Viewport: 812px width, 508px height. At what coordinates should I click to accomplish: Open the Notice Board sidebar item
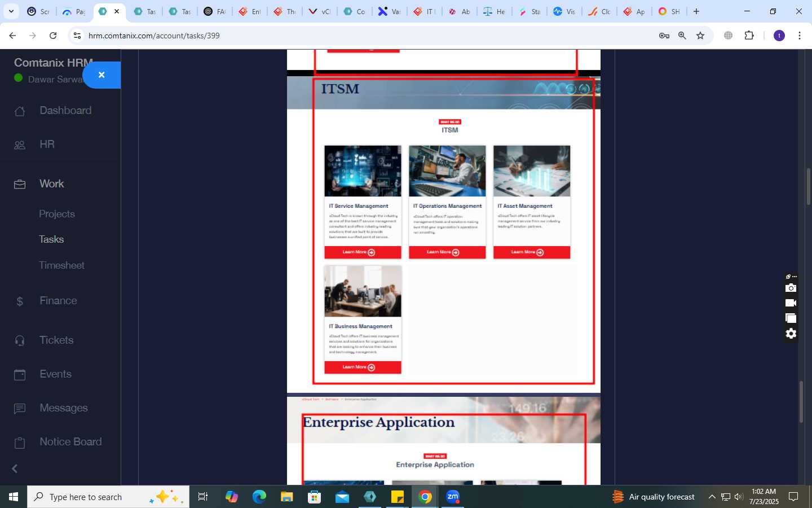click(x=70, y=442)
